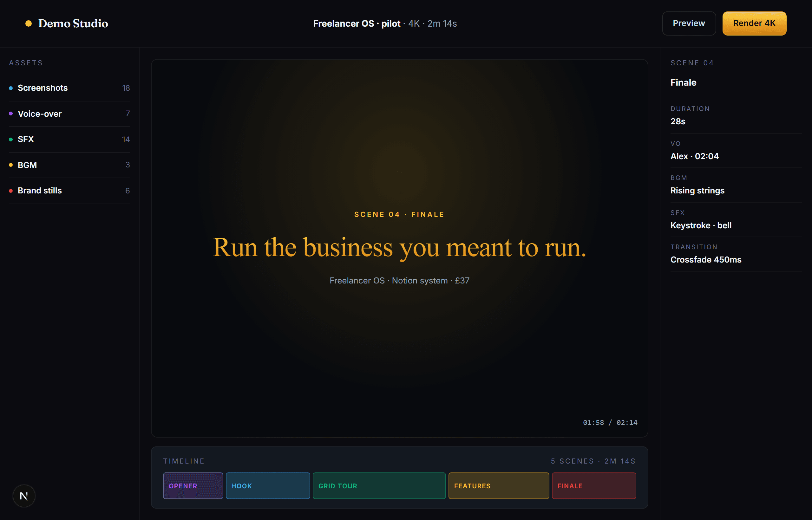Click the SFX count 14
812x520 pixels.
coord(126,140)
